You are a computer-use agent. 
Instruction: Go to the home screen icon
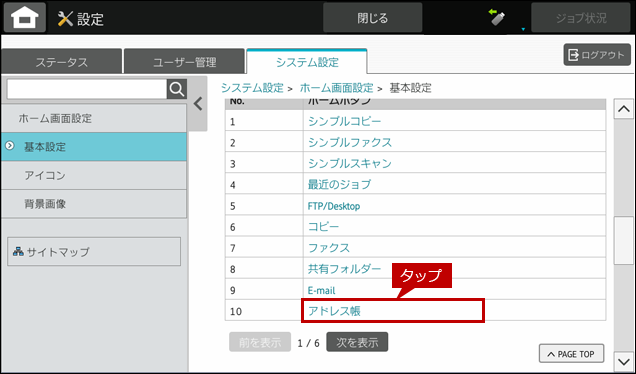pyautogui.click(x=25, y=18)
